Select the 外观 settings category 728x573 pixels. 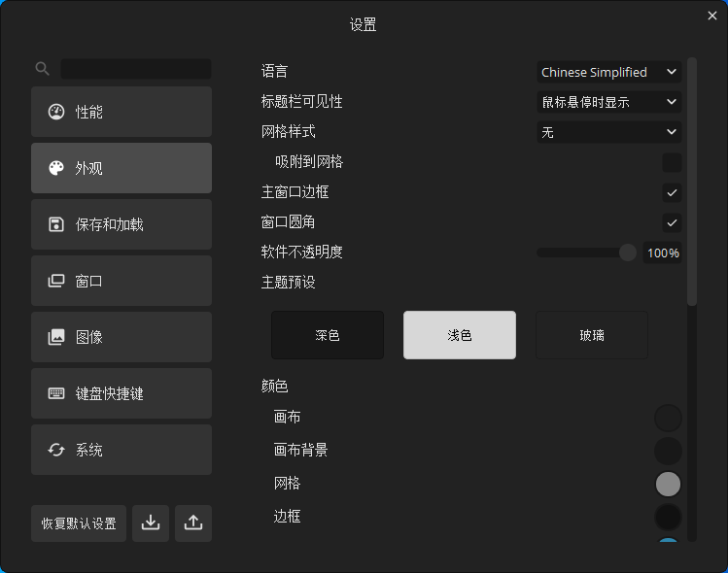pyautogui.click(x=121, y=168)
